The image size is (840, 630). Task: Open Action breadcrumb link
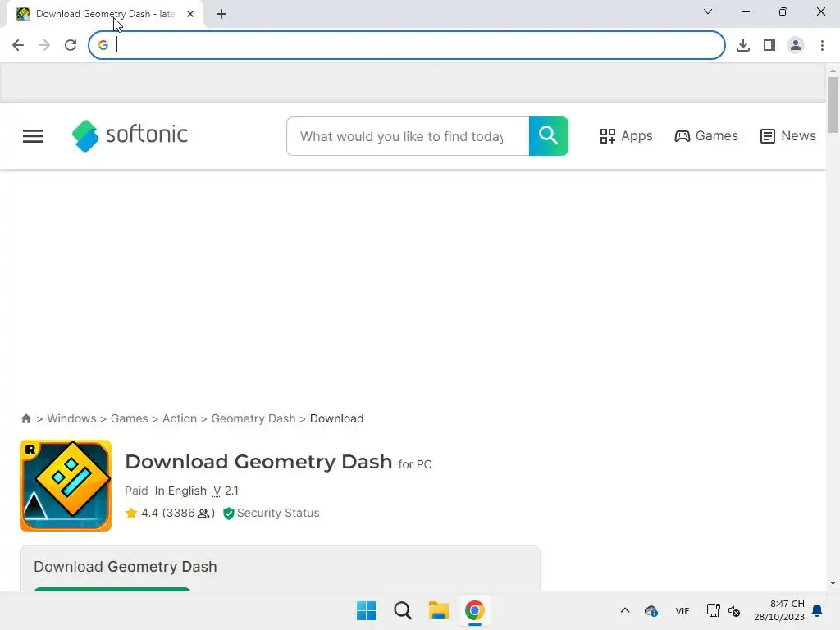180,418
